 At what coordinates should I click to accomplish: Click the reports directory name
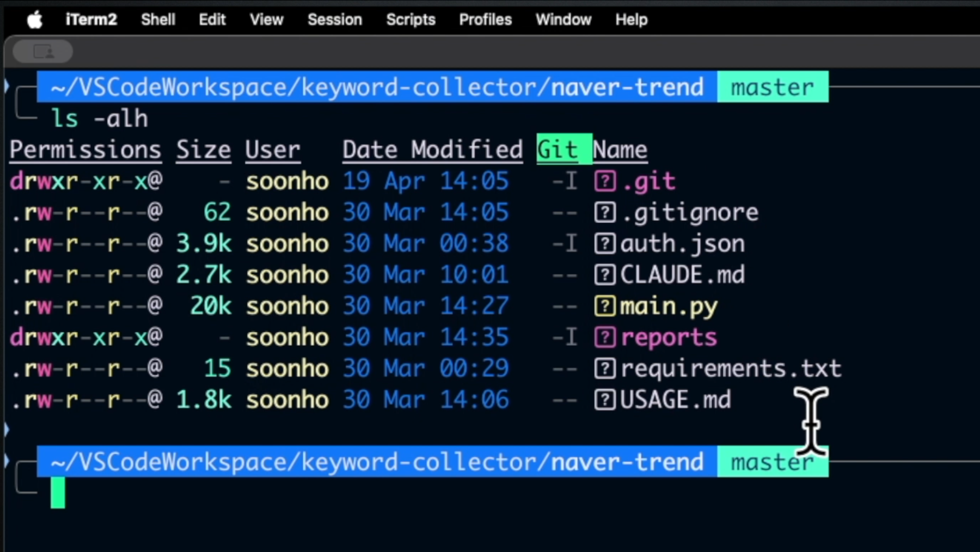(x=669, y=338)
